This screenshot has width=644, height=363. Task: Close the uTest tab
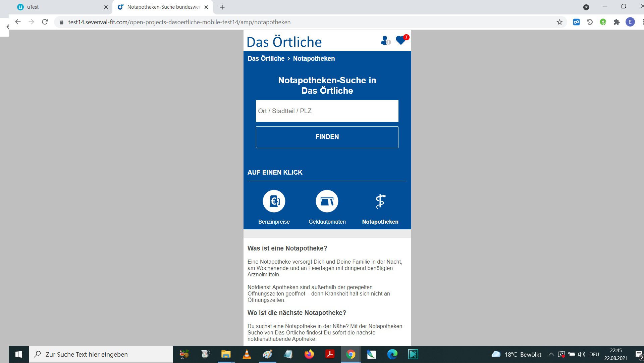106,7
